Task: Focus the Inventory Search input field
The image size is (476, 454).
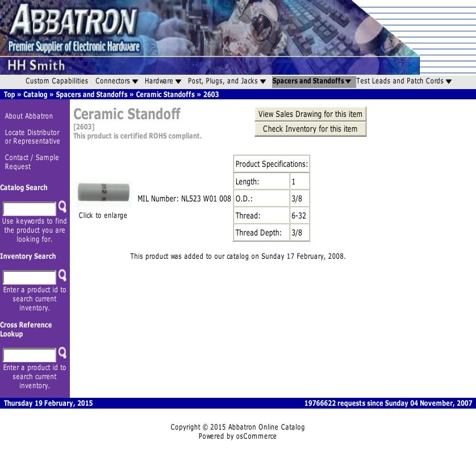Action: (30, 278)
